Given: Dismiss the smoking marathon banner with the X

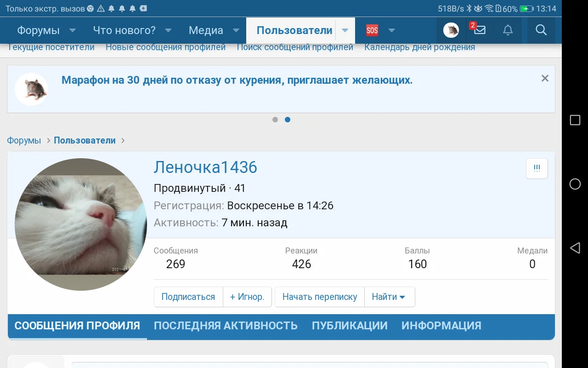Looking at the screenshot, I should click(x=545, y=78).
